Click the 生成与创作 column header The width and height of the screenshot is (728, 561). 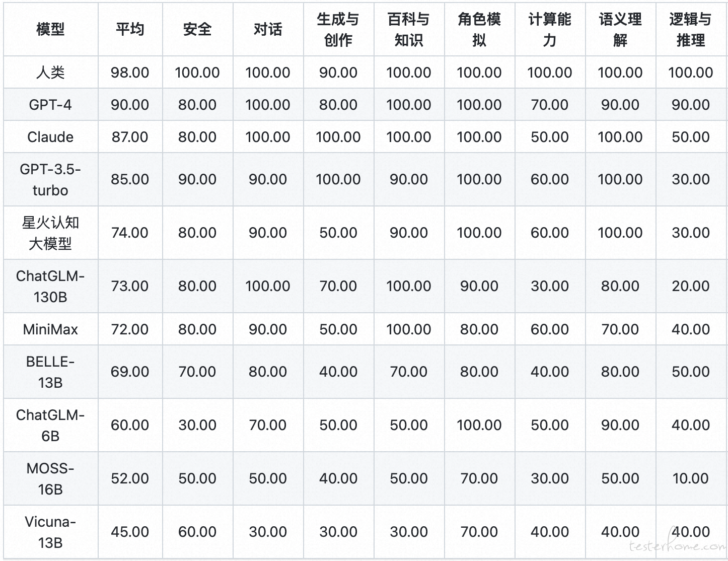point(338,29)
